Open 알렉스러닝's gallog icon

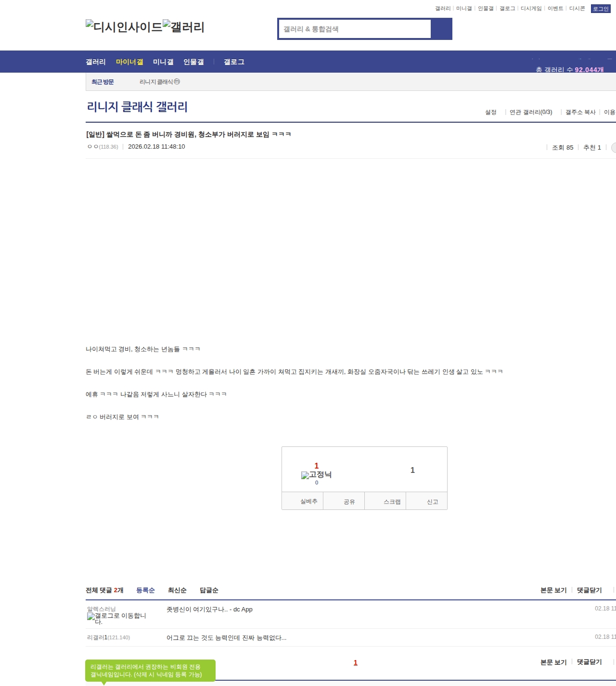click(x=116, y=619)
